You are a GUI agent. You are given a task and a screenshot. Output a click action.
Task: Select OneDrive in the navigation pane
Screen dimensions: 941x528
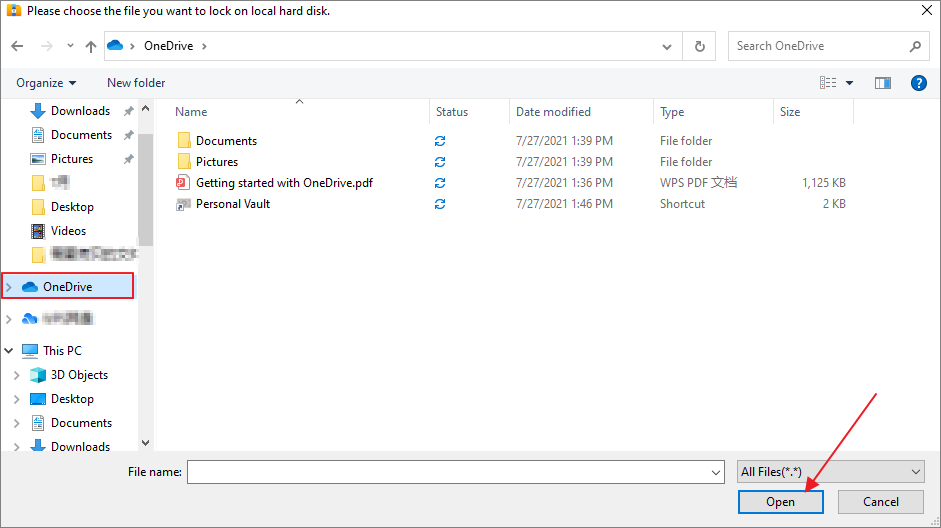click(68, 286)
